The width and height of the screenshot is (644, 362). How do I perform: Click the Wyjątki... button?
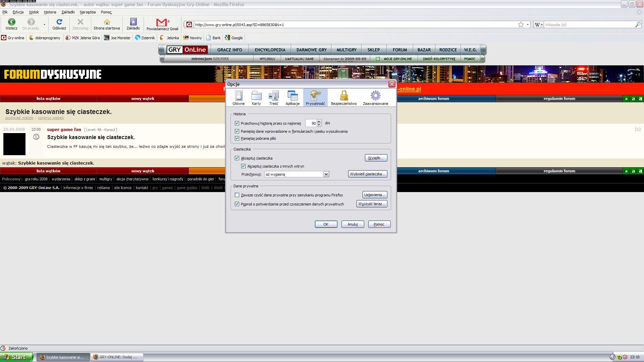[376, 158]
